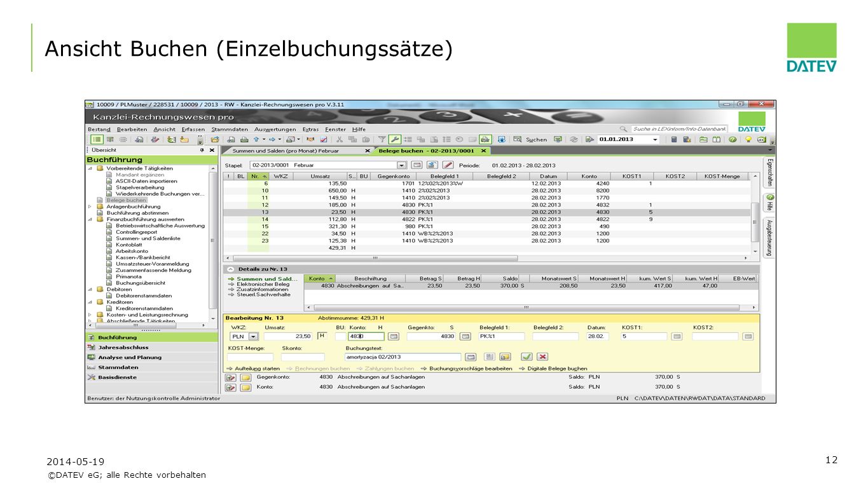Open the dropdown arrow next to the up arrow icon
Viewport: 868px width, 488px height.
[x=264, y=139]
